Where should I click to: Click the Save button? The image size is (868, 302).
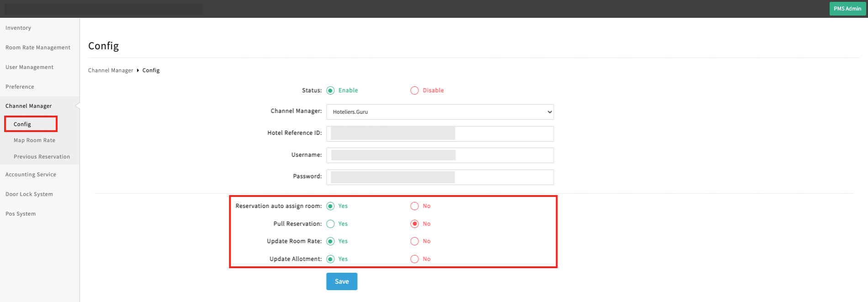click(x=341, y=281)
